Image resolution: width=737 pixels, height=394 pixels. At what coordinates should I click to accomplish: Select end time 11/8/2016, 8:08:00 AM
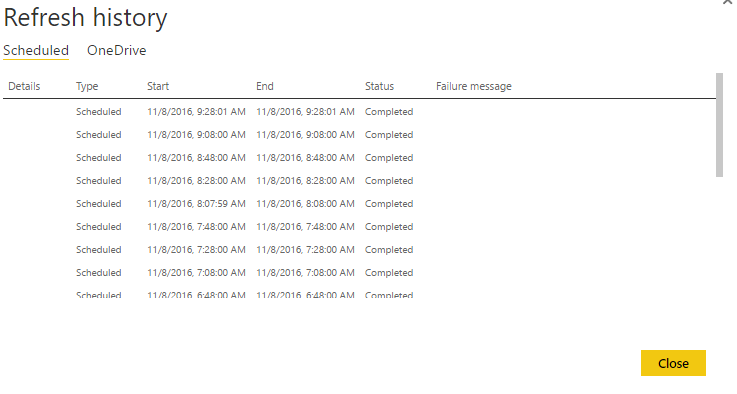point(305,204)
